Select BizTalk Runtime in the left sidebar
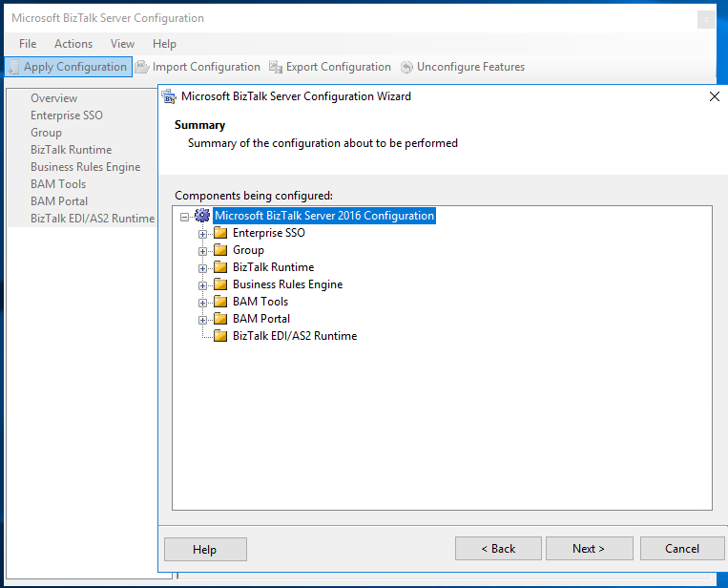The image size is (728, 588). [x=71, y=150]
